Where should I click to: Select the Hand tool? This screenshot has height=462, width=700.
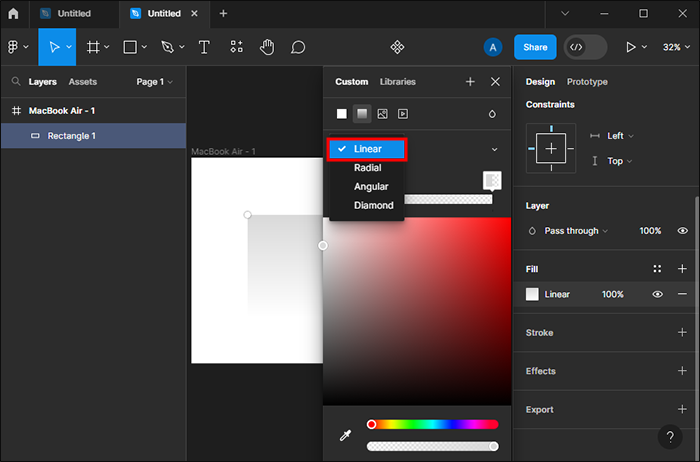pos(267,47)
